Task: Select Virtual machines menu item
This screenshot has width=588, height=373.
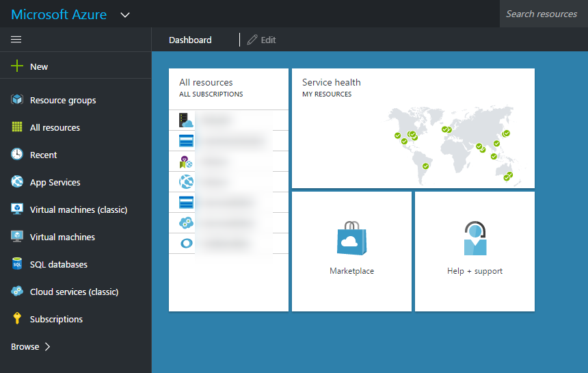Action: pos(62,237)
